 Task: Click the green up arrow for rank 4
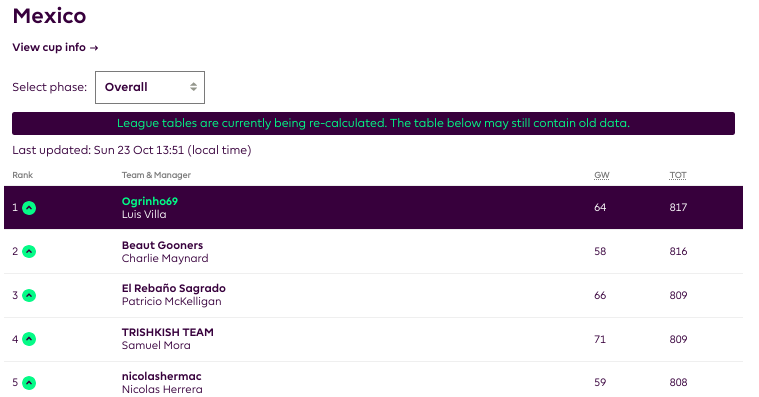[29, 339]
